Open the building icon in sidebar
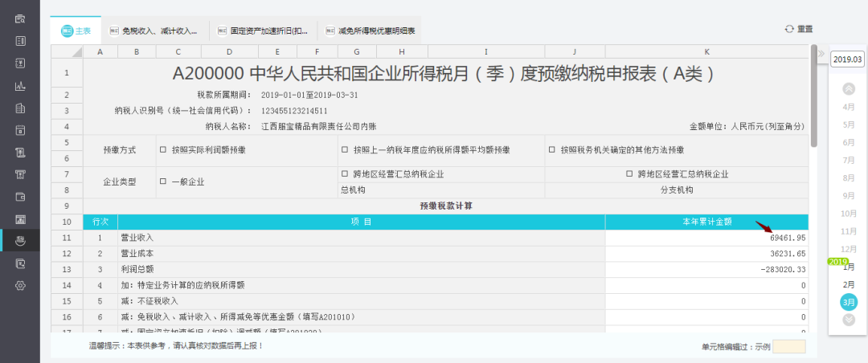The height and width of the screenshot is (363, 868). point(20,108)
